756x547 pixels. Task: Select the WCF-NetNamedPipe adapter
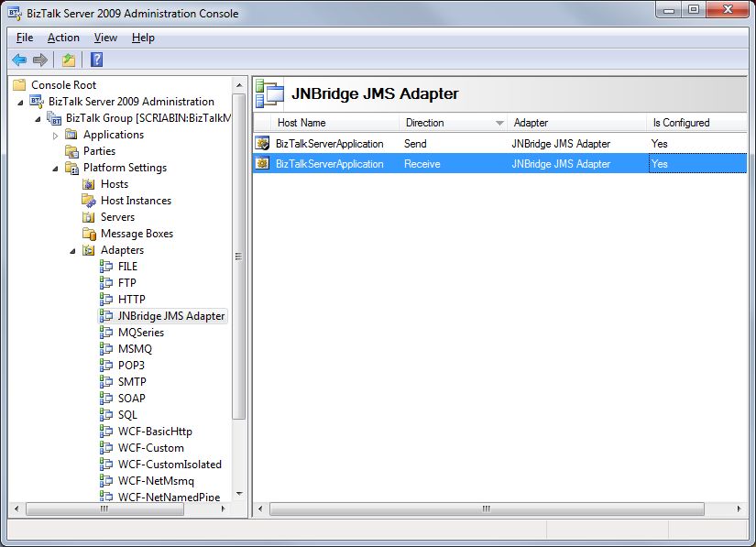[x=170, y=497]
